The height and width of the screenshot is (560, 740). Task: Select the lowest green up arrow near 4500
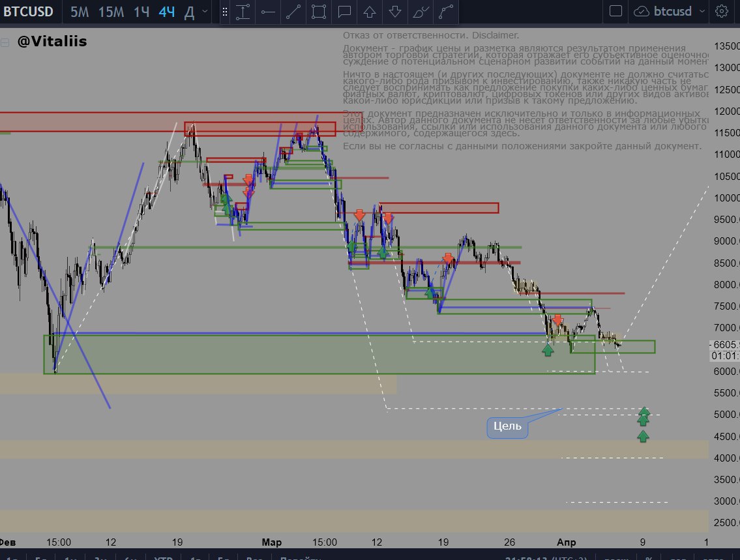[x=643, y=436]
